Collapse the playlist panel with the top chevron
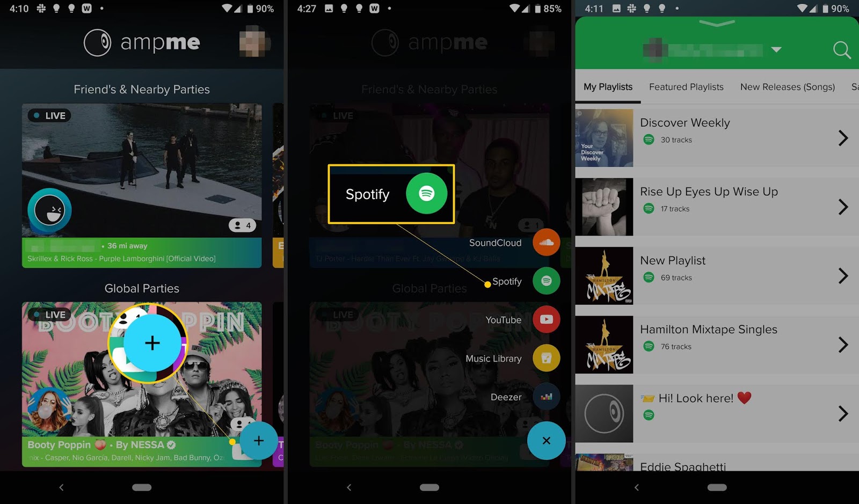The height and width of the screenshot is (504, 859). click(717, 23)
